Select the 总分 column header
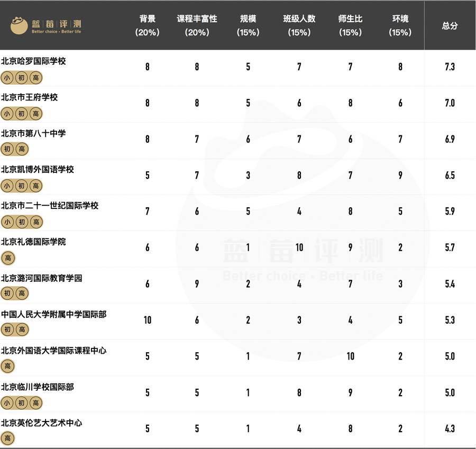 [x=450, y=25]
